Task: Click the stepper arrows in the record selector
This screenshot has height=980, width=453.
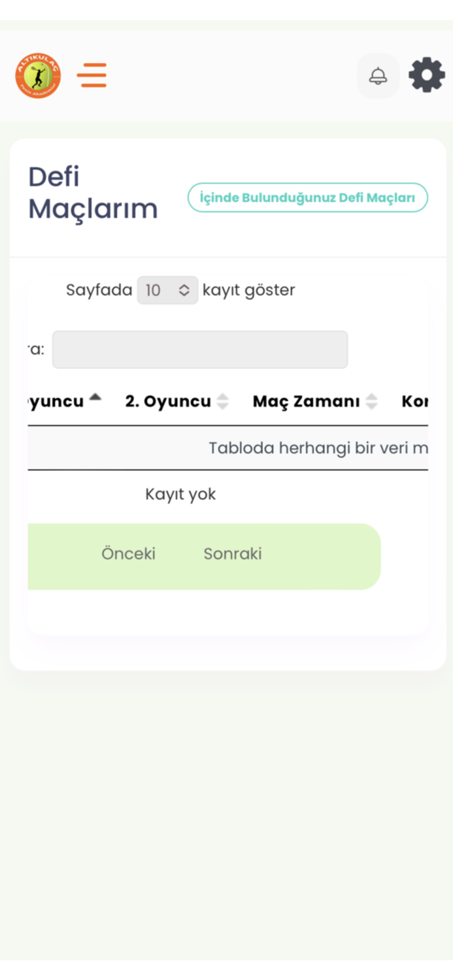Action: click(186, 290)
